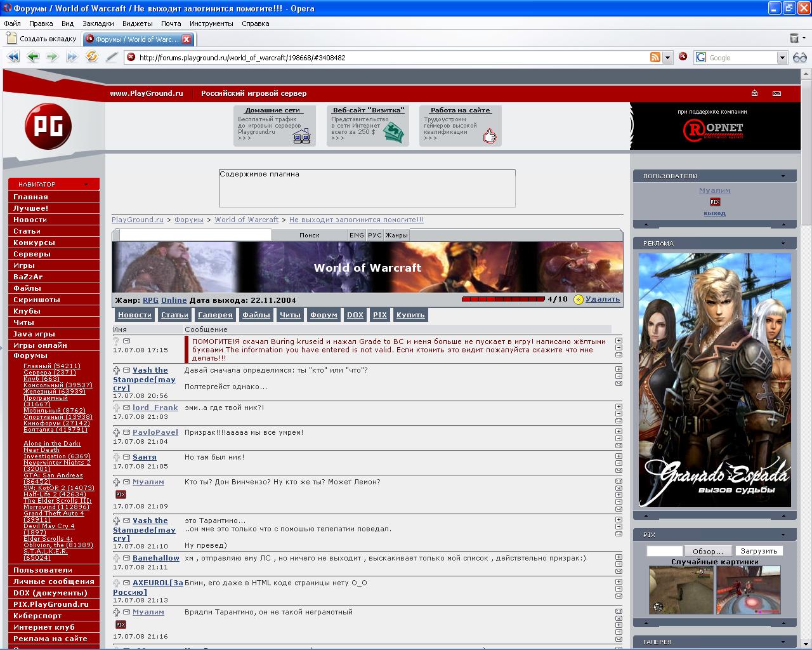This screenshot has width=812, height=650.
Task: Open the address bar history dropdown
Action: pyautogui.click(x=667, y=57)
